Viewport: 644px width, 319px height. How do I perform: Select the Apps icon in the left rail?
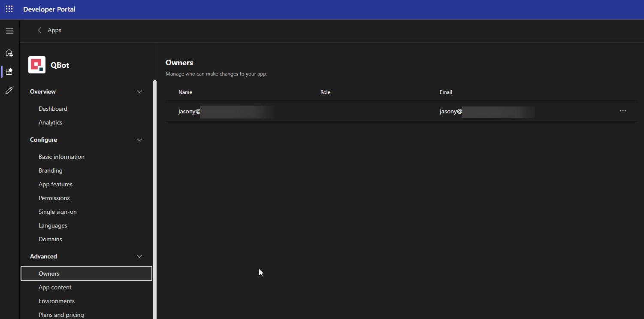tap(9, 71)
